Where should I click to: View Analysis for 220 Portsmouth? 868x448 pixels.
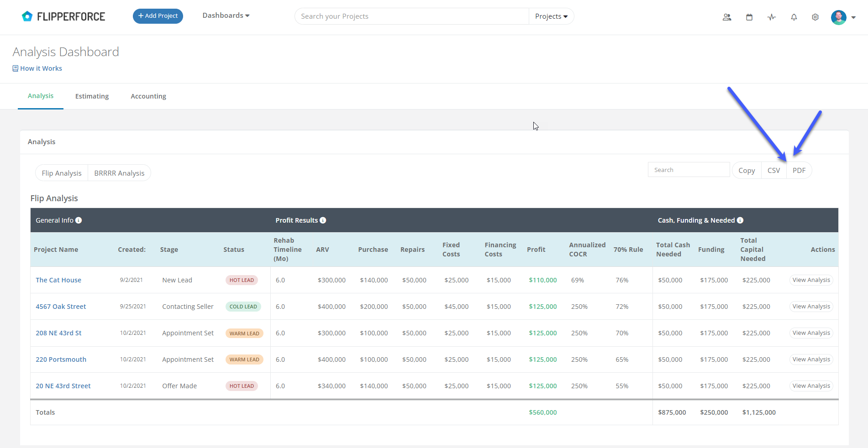[811, 359]
